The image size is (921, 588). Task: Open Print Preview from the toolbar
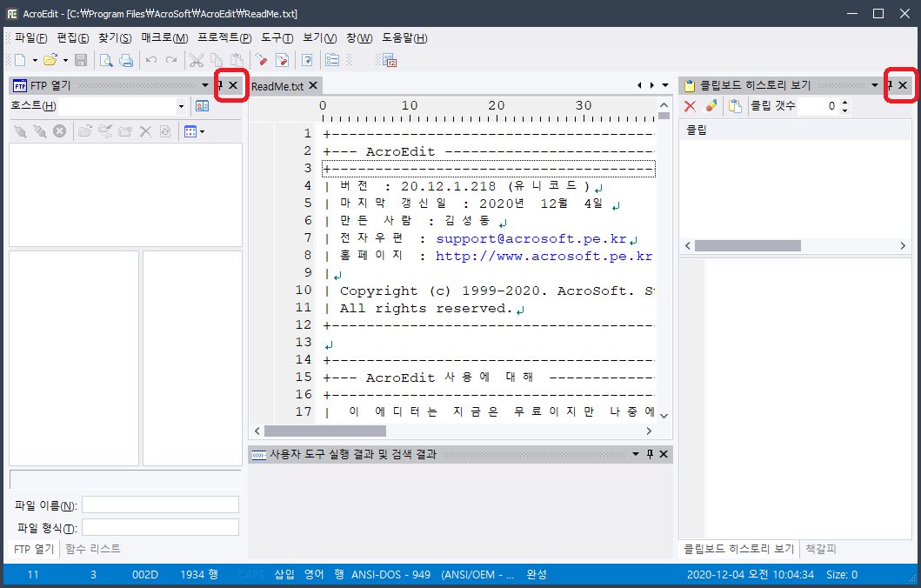[106, 60]
